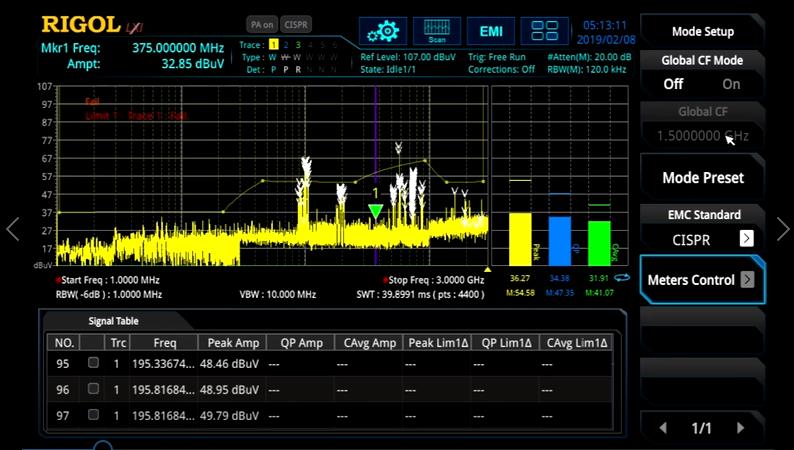
Task: Click the yellow Peak meter bar
Action: (x=520, y=238)
